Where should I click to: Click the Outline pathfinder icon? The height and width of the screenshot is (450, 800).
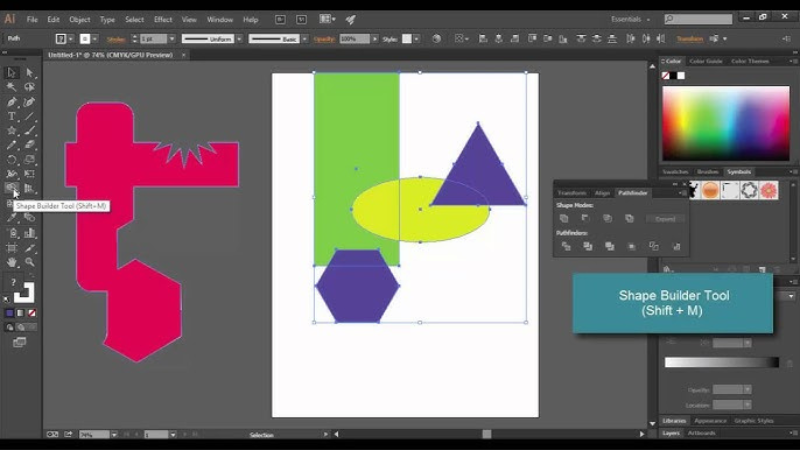pos(654,246)
